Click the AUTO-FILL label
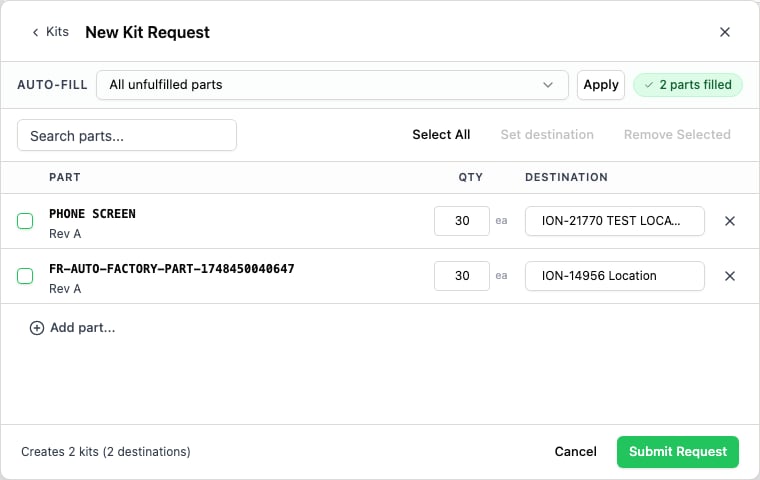This screenshot has width=760, height=480. point(52,85)
